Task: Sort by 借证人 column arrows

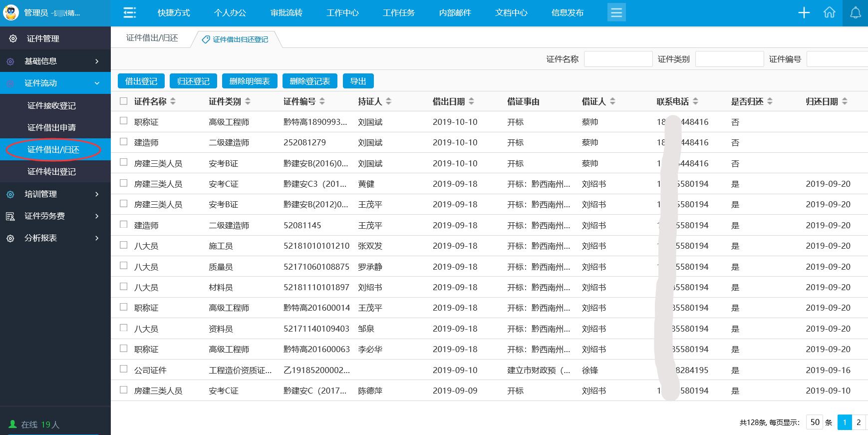Action: click(x=612, y=101)
